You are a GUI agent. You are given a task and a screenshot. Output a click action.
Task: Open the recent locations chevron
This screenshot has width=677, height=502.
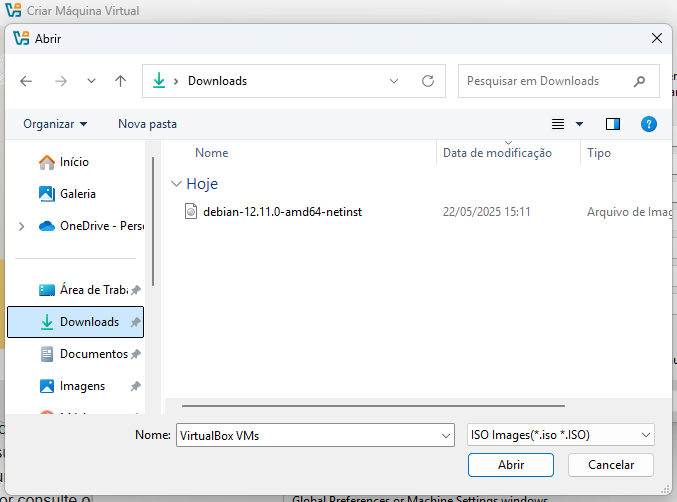91,81
